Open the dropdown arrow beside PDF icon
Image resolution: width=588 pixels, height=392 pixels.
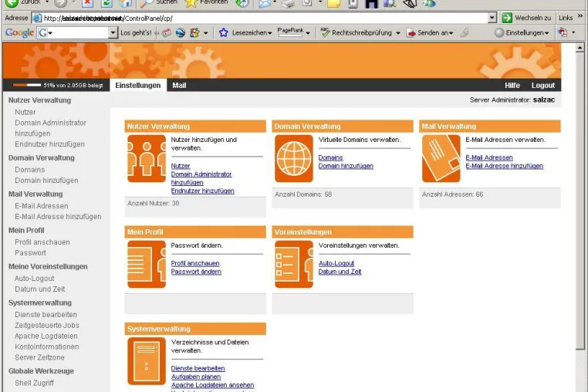tap(573, 32)
